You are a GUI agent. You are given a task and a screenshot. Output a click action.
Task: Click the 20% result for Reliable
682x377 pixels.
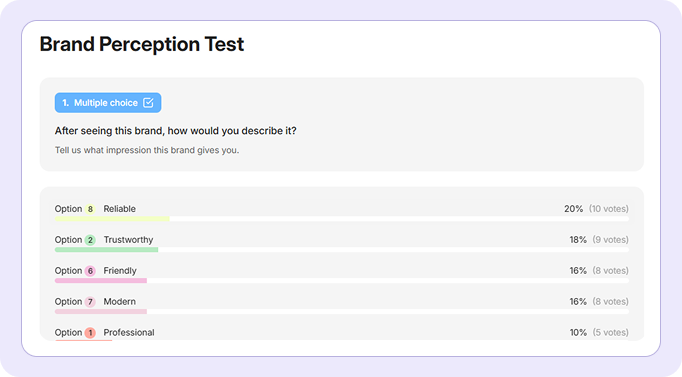point(573,209)
